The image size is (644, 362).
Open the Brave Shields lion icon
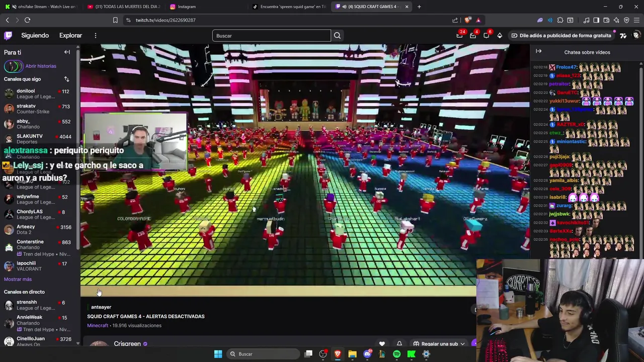coord(468,20)
